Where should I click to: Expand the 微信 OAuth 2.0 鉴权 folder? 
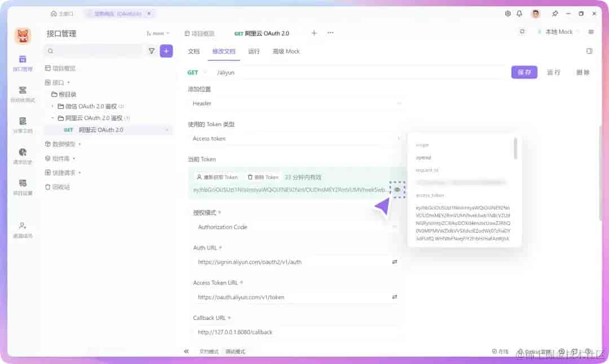click(53, 106)
